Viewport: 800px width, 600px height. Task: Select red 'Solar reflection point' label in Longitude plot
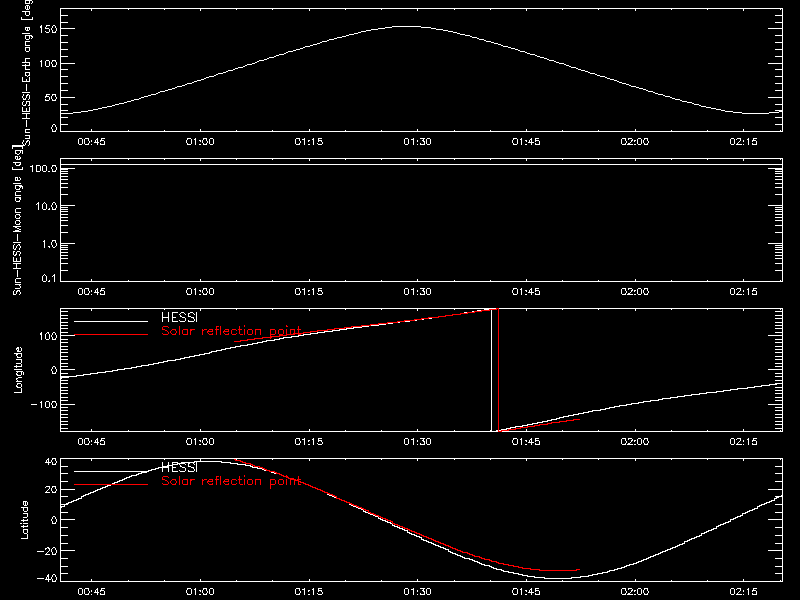pos(231,331)
